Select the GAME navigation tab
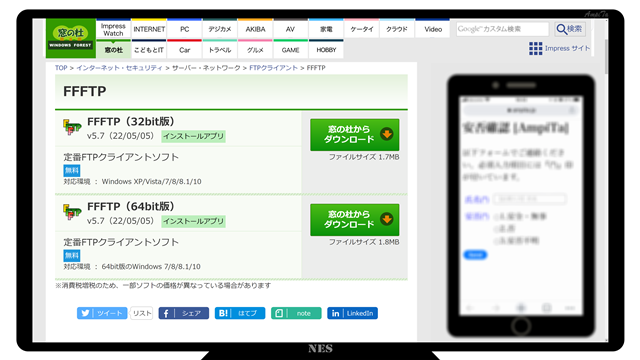Viewport: 640px width, 360px height. (x=291, y=50)
